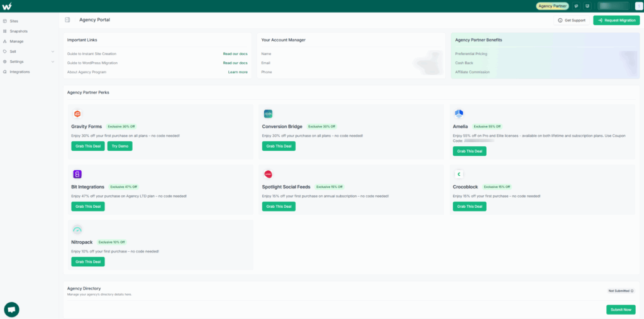Grab the Nitropack deal
Image resolution: width=644 pixels, height=319 pixels.
[88, 262]
